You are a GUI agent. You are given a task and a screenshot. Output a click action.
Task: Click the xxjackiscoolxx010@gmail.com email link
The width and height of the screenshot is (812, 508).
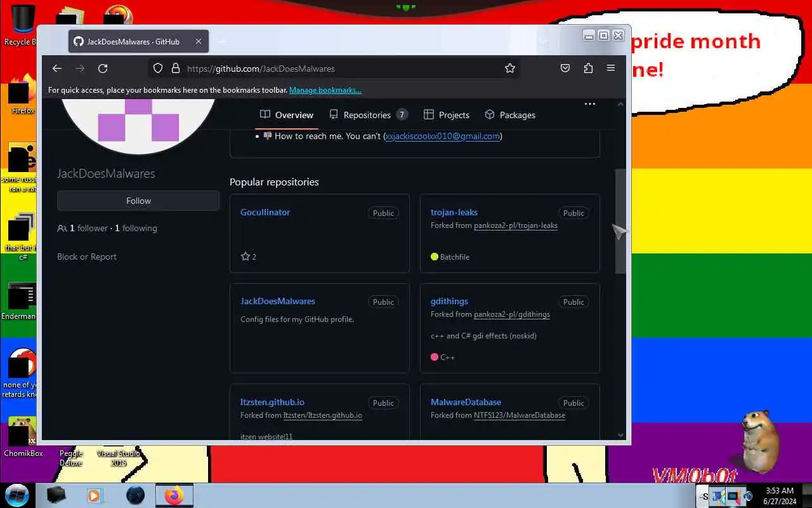(443, 136)
